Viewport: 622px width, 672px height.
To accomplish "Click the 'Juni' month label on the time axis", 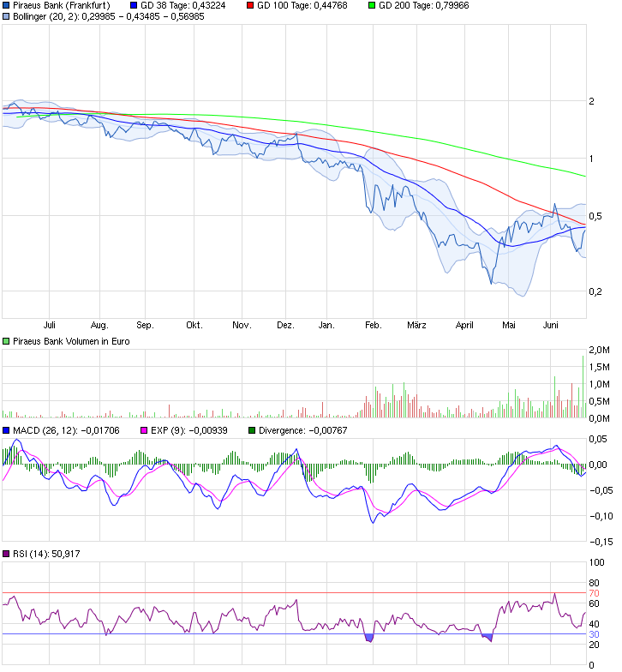I will pyautogui.click(x=551, y=326).
